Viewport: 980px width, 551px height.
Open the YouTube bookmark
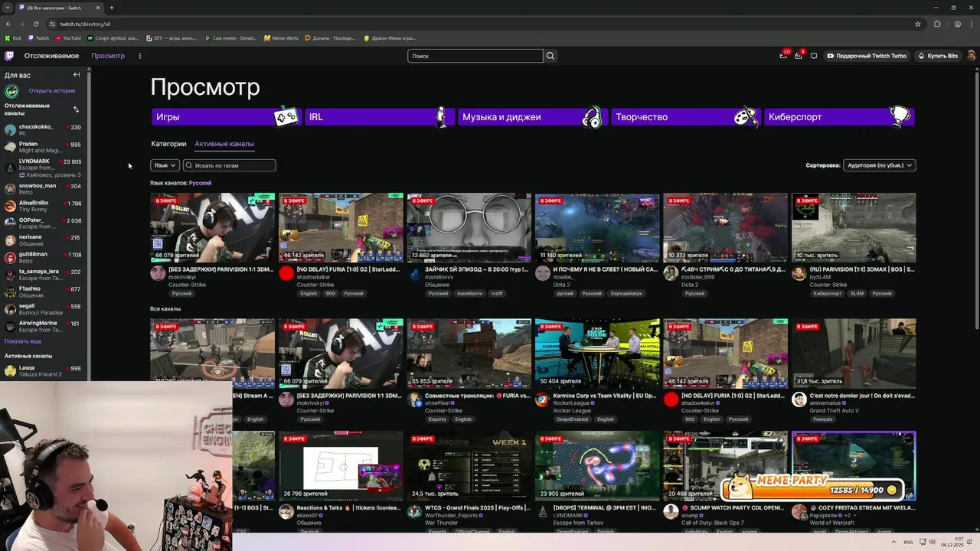click(x=68, y=37)
